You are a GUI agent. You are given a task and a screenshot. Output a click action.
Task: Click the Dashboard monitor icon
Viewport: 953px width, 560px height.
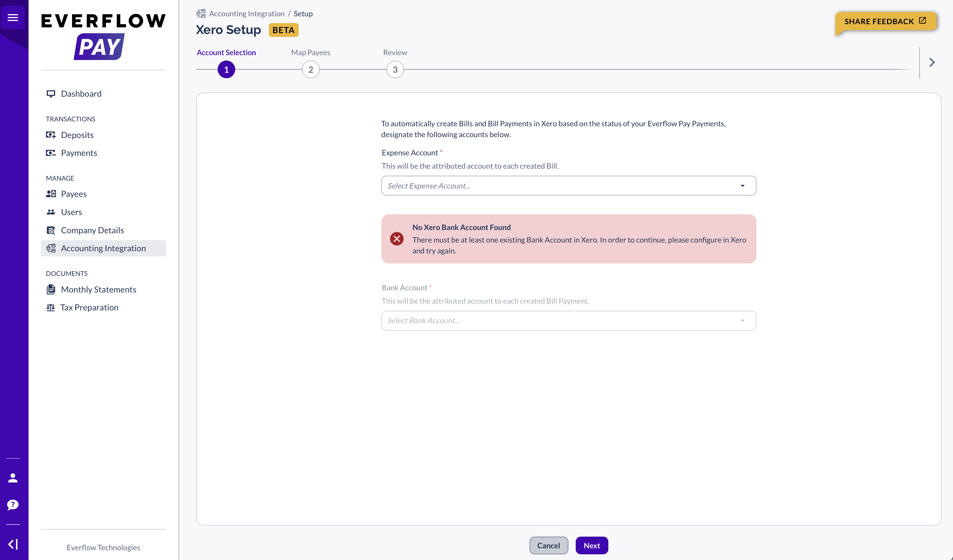click(x=51, y=94)
